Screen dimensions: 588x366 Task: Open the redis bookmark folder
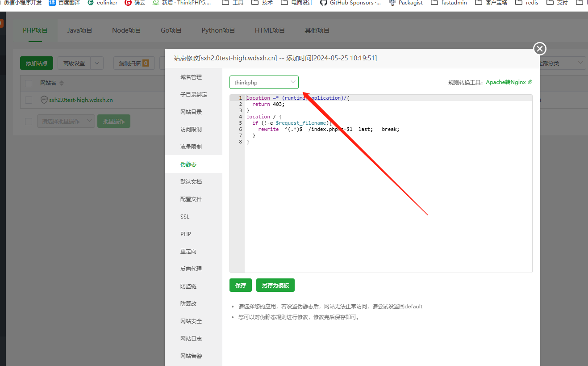[527, 3]
